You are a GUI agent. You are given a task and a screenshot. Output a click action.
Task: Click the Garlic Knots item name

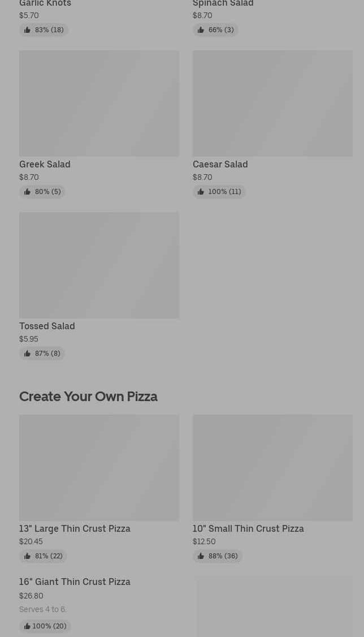tap(45, 4)
